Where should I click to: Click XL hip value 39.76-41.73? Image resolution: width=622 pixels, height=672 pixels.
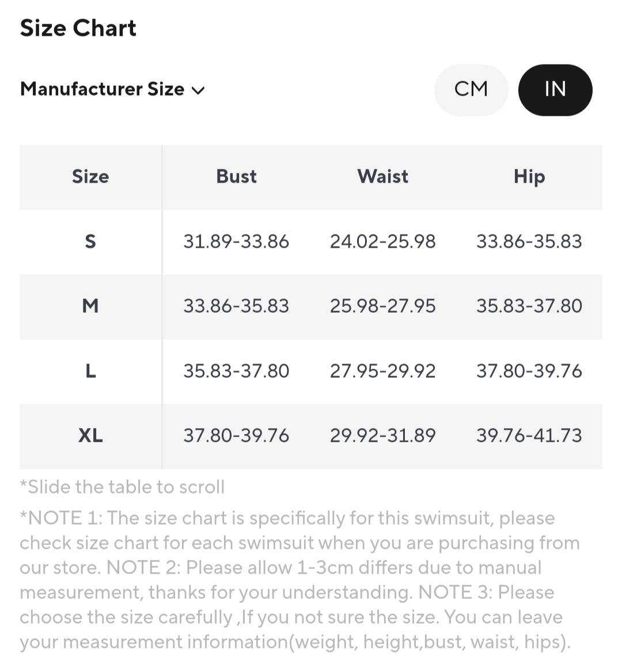click(x=529, y=435)
